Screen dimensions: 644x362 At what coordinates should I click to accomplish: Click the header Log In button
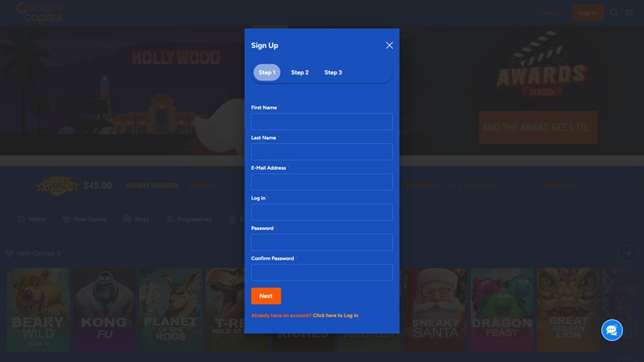pos(588,13)
